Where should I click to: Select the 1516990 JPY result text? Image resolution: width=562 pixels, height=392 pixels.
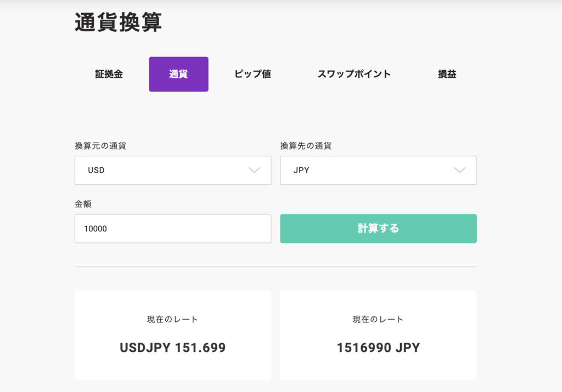click(378, 348)
